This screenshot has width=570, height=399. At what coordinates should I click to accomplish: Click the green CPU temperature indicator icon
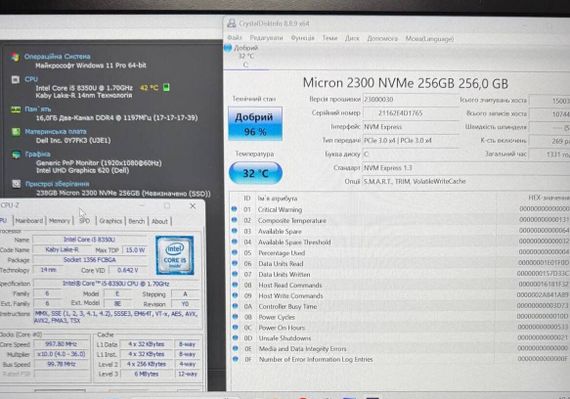pyautogui.click(x=166, y=87)
